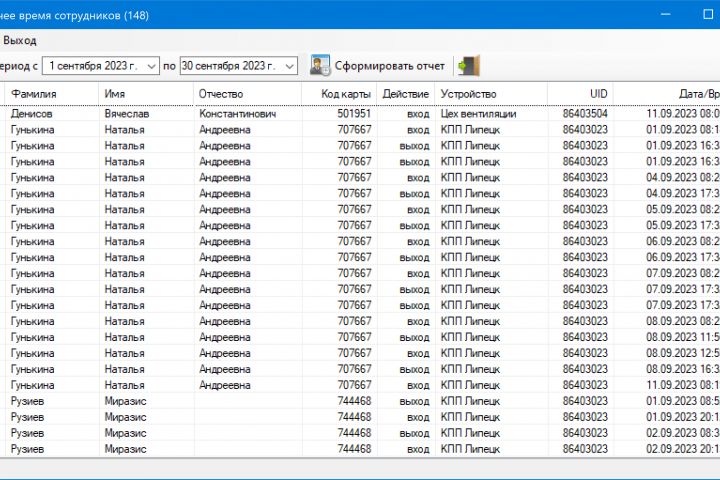Click card code 501951
Image resolution: width=720 pixels, height=480 pixels.
(354, 113)
